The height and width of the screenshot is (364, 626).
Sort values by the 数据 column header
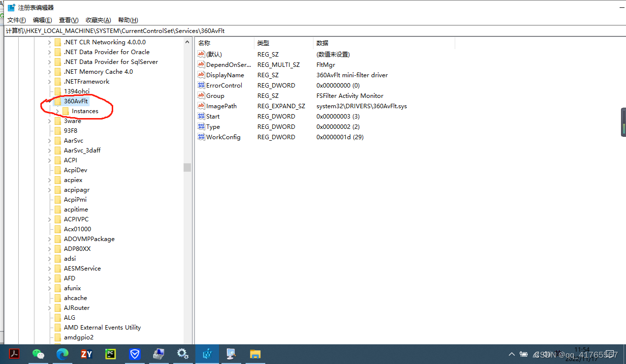click(384, 43)
